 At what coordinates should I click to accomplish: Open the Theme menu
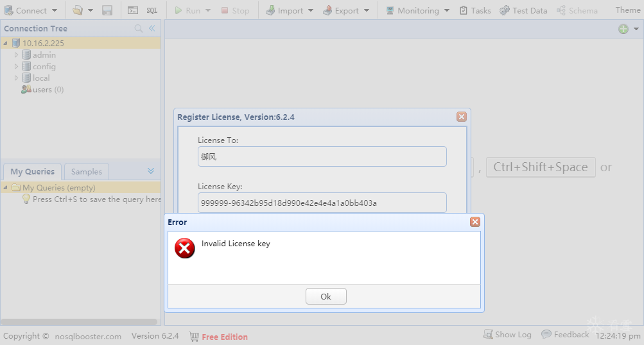click(x=627, y=10)
